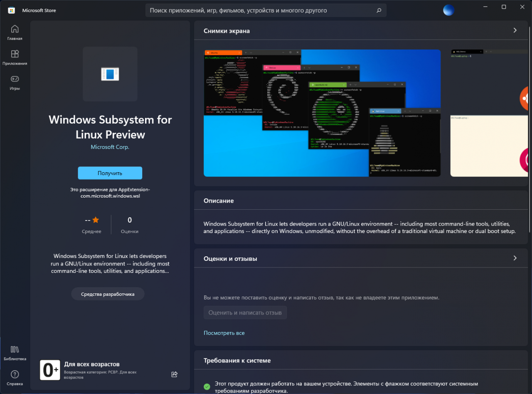532x394 pixels.
Task: Click the 0+ age rating badge
Action: (50, 370)
